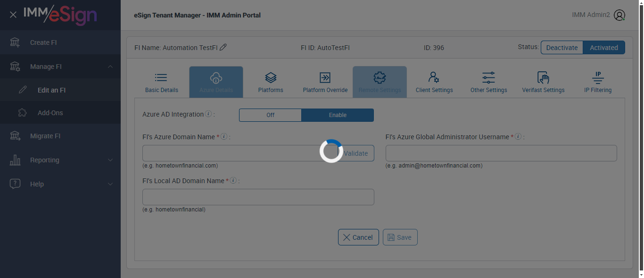Open the Basic Details tab

click(162, 82)
